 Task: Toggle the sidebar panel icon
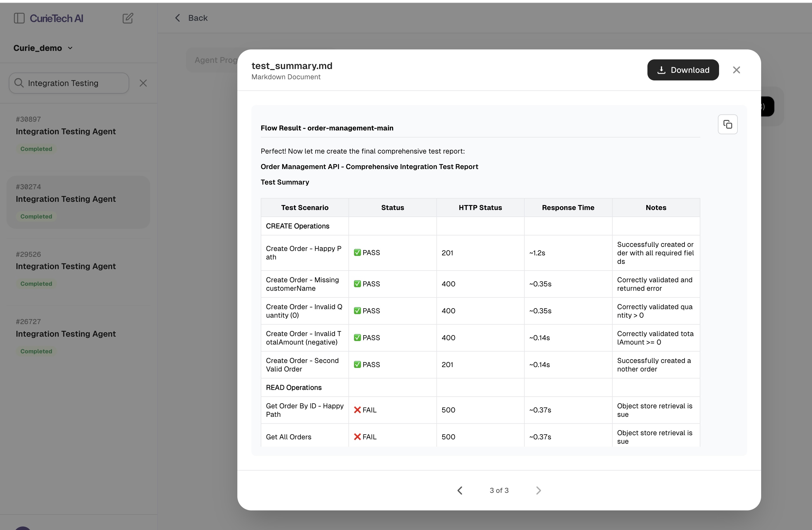coord(19,18)
